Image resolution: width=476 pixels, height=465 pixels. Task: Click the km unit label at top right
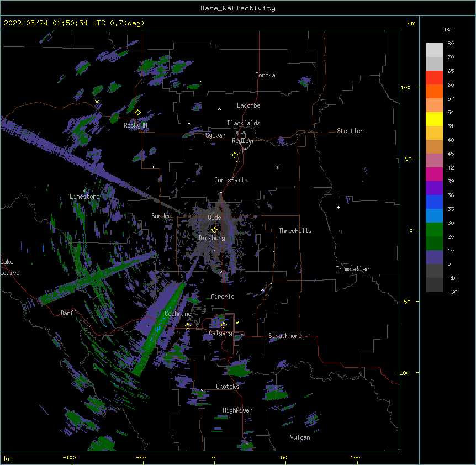coord(411,23)
